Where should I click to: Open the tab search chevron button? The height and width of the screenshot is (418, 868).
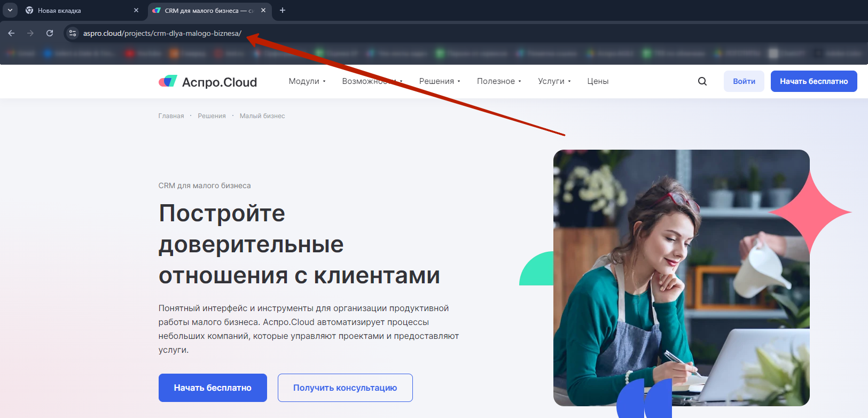[x=10, y=10]
